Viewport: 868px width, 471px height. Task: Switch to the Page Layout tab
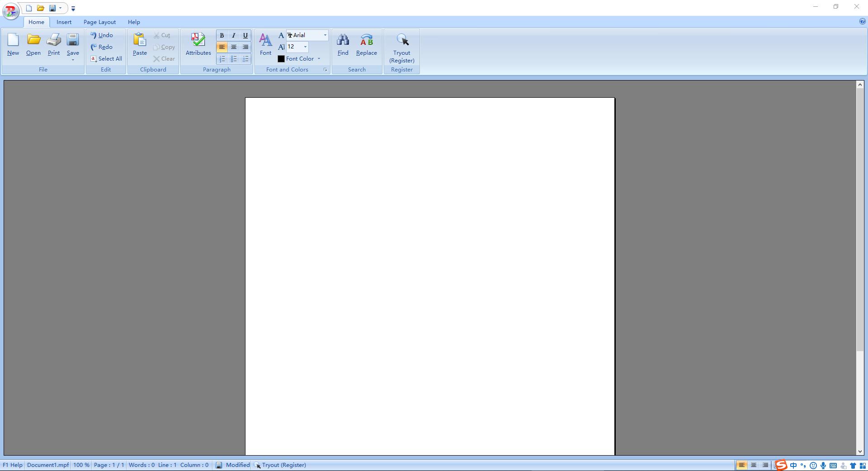(x=99, y=22)
